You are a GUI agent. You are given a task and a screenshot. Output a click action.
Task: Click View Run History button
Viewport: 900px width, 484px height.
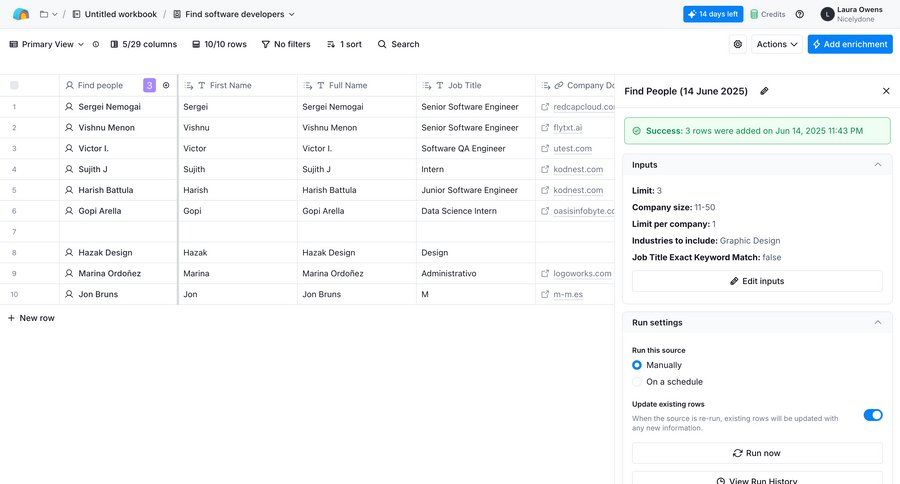(757, 478)
